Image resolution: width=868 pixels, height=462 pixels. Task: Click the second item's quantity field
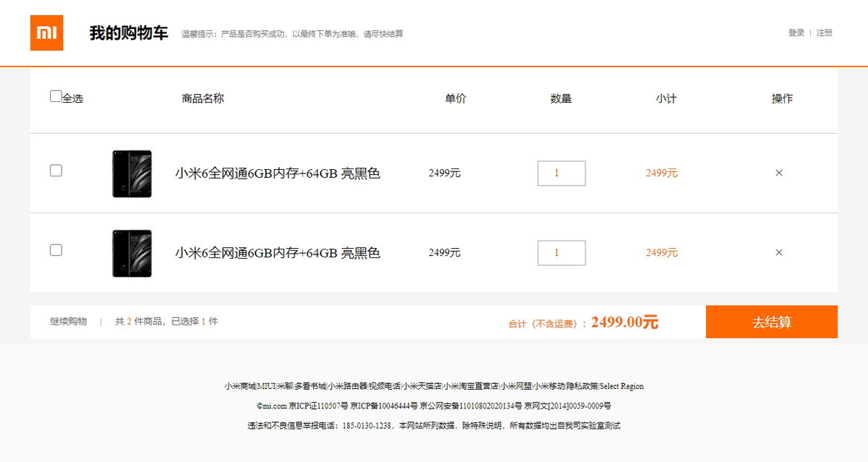(561, 253)
